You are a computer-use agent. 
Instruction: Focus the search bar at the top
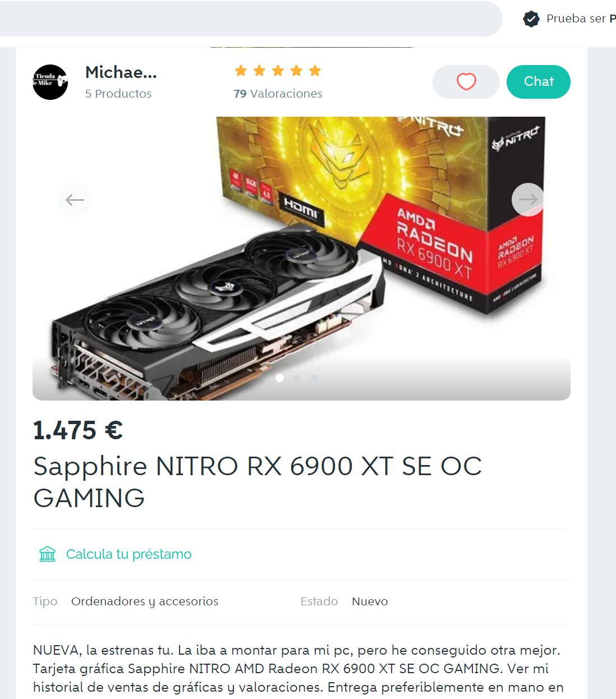click(251, 19)
